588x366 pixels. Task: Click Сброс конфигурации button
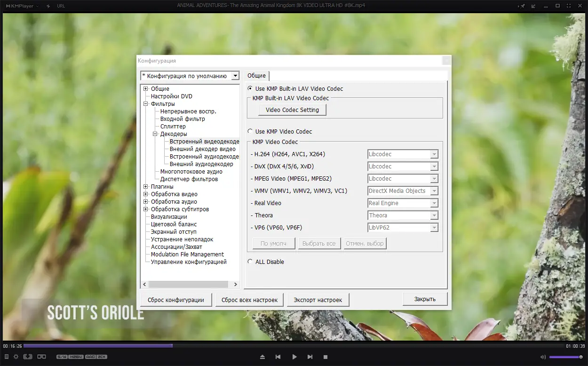(176, 300)
